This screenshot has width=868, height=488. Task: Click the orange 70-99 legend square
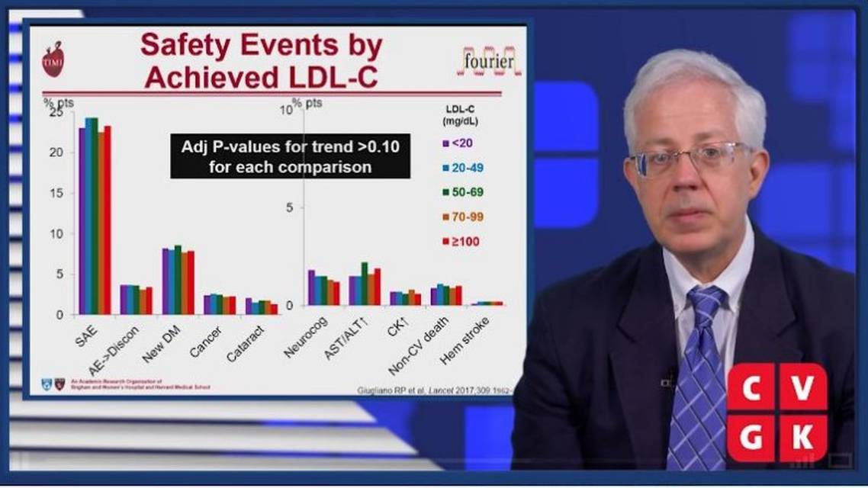click(444, 217)
